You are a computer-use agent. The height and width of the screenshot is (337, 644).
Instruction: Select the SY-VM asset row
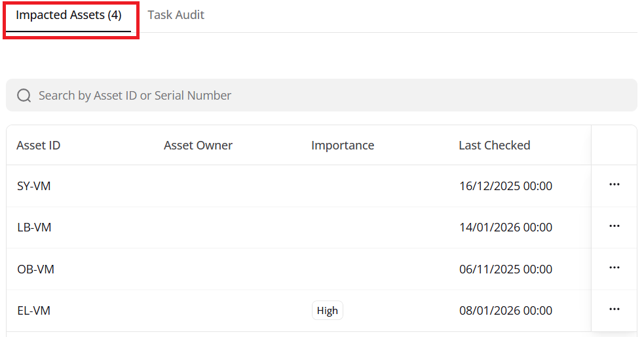[34, 186]
